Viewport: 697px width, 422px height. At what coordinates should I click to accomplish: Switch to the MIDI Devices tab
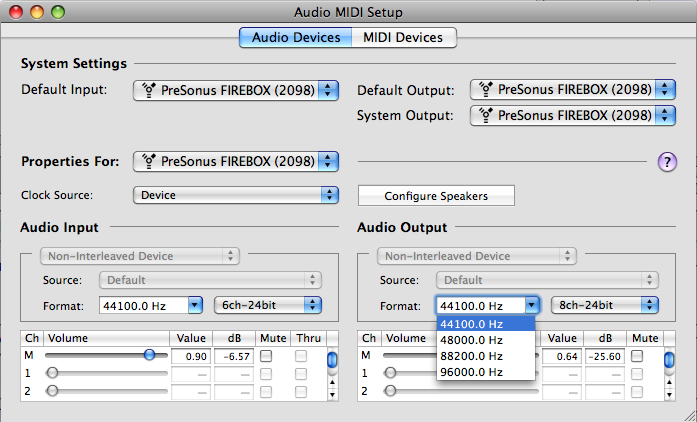pyautogui.click(x=403, y=37)
